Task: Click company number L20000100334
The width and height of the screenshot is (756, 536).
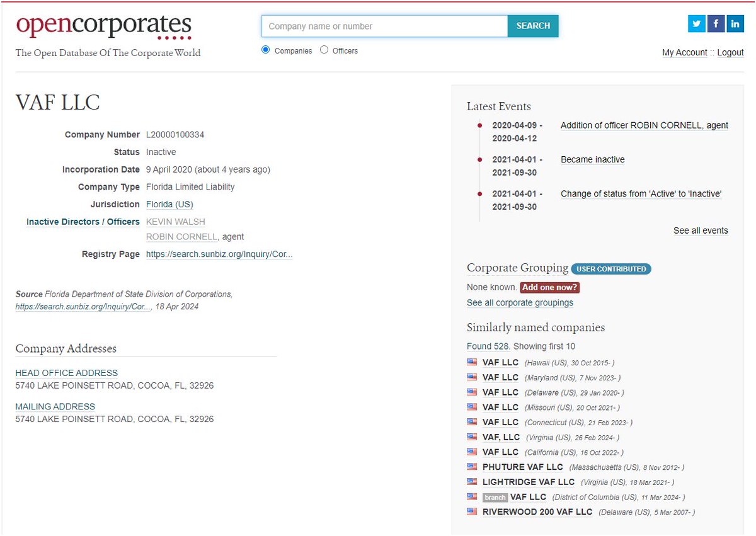Action: [x=175, y=135]
